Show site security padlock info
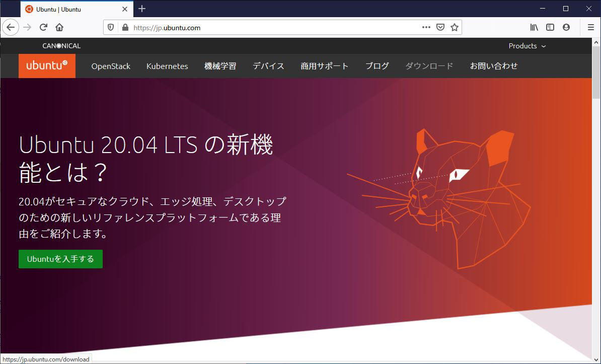601x364 pixels. pos(125,28)
